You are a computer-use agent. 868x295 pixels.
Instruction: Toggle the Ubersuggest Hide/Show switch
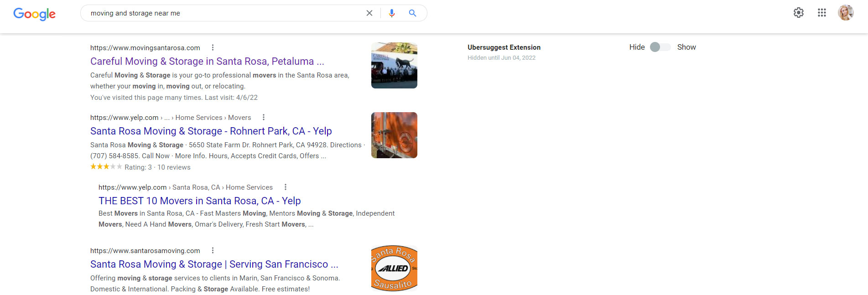[660, 47]
